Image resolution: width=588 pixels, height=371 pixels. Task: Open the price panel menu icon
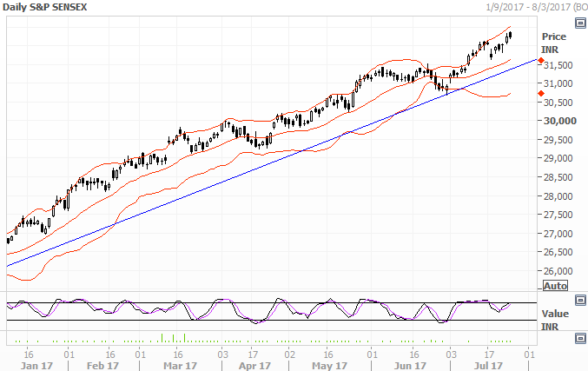580,23
